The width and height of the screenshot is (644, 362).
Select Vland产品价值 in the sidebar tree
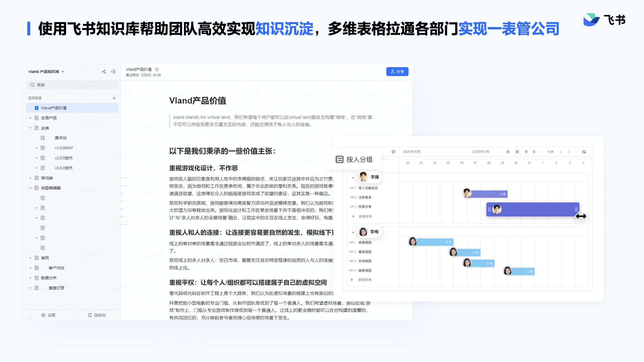pyautogui.click(x=72, y=108)
